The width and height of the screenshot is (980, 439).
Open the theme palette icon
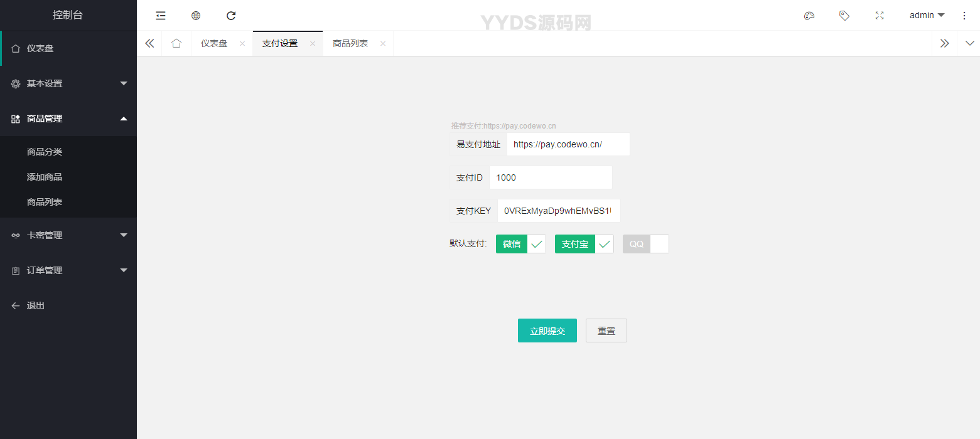pos(809,16)
